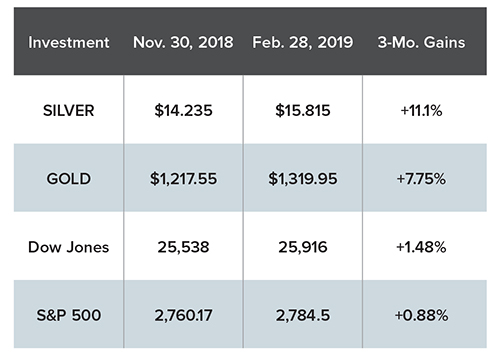The height and width of the screenshot is (361, 500).
Task: Select the 3-Mo. Gains column header
Action: pos(421,42)
